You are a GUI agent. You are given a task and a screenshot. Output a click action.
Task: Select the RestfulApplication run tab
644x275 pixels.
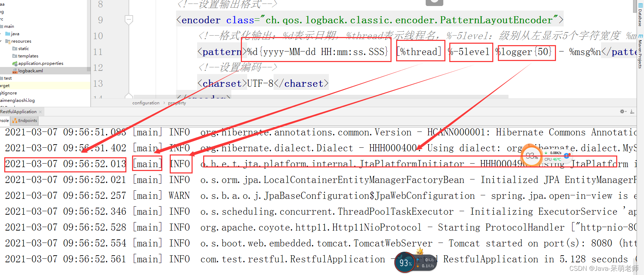point(18,112)
